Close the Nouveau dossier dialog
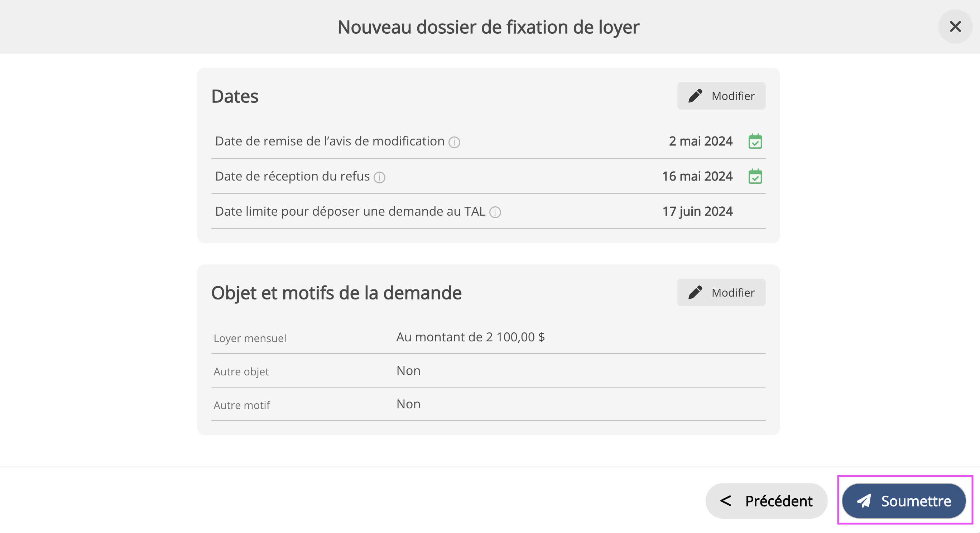 coord(955,27)
